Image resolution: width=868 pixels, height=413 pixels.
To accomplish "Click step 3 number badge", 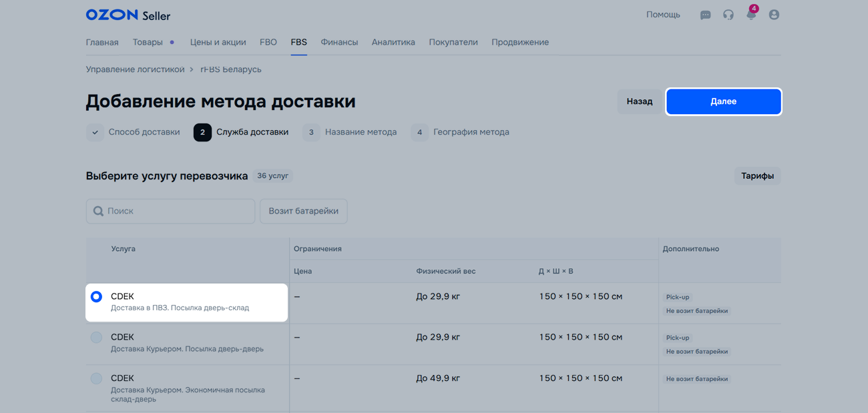I will point(310,132).
